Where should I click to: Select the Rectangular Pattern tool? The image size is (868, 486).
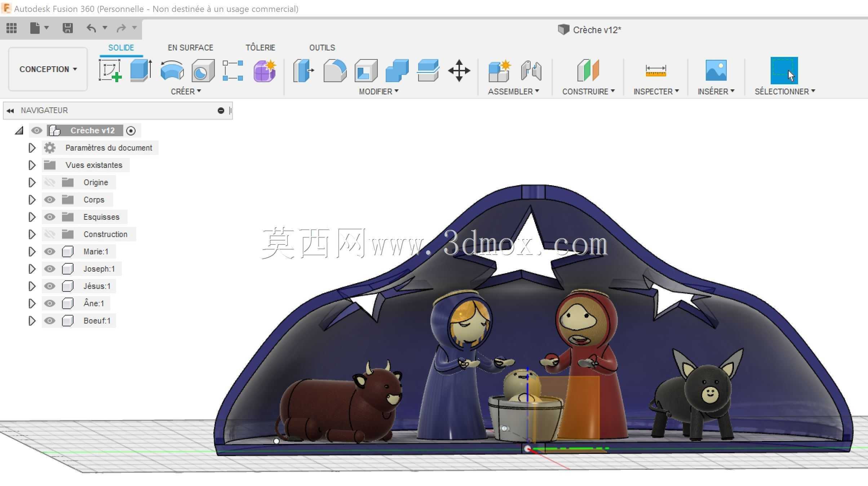point(233,71)
